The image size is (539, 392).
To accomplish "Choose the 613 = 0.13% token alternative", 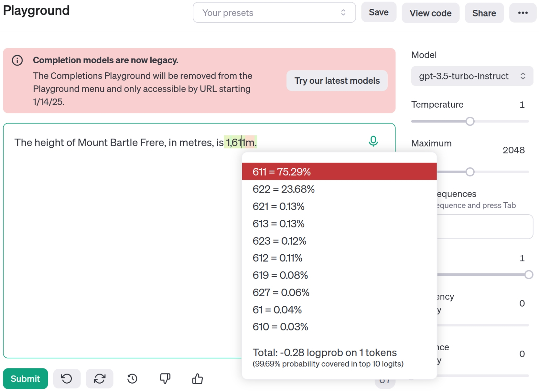I will [x=339, y=224].
